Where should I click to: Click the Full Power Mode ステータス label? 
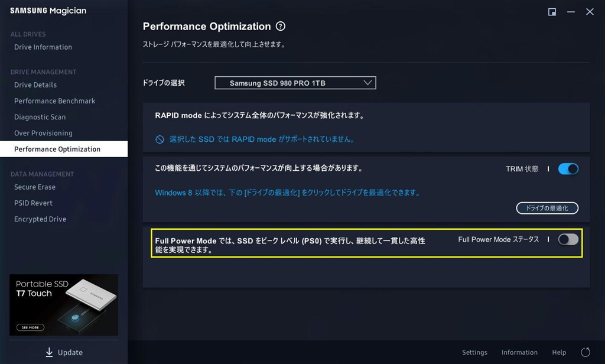(499, 240)
